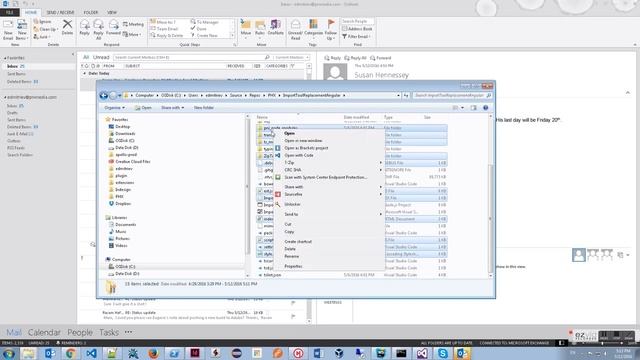
Task: Switch to the SEND / RECEIVE tab
Action: [60, 13]
